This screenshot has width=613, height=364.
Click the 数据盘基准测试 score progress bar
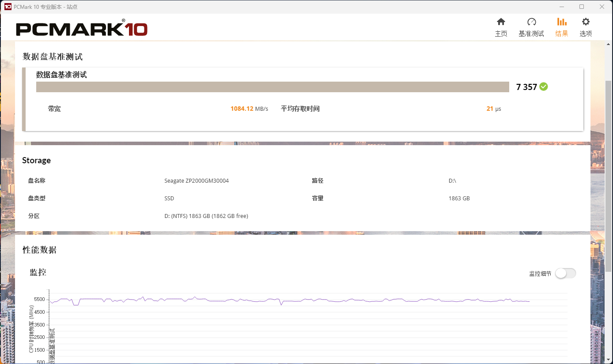click(272, 87)
